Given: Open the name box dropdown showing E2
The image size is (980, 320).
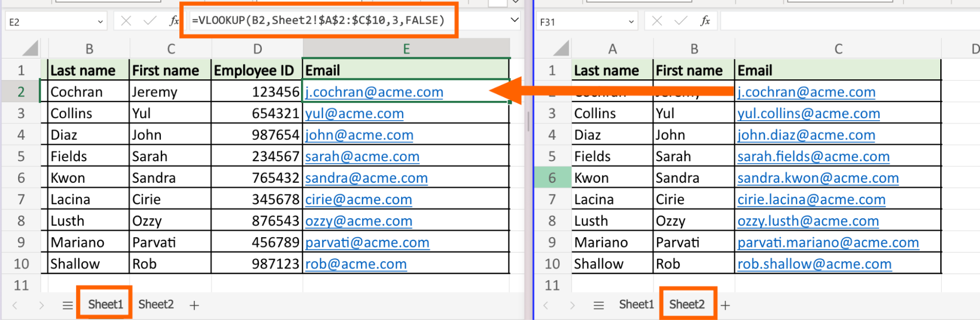Looking at the screenshot, I should click(100, 22).
